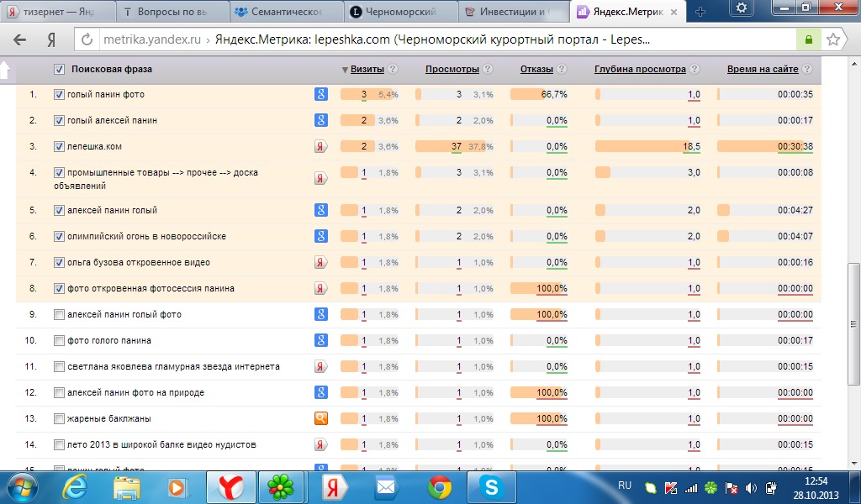Viewport: 861px width, 504px height.
Task: Sort by Глубина просмотра column
Action: coord(640,69)
